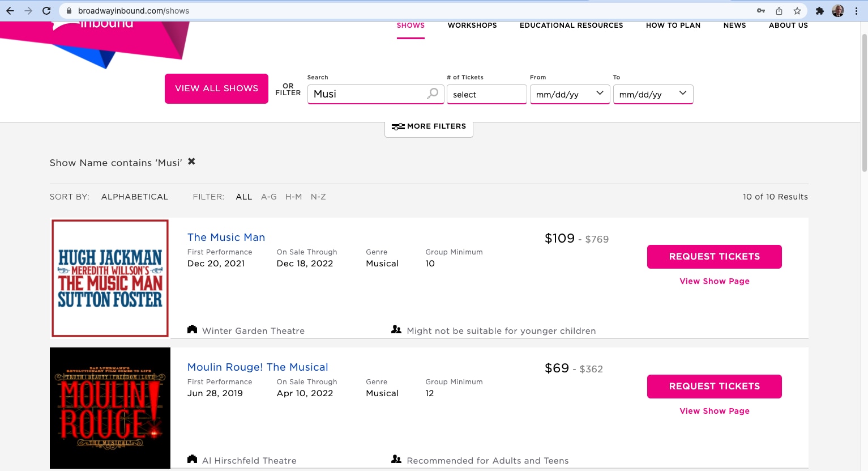The height and width of the screenshot is (471, 868).
Task: Filter shows by H-M
Action: (293, 197)
